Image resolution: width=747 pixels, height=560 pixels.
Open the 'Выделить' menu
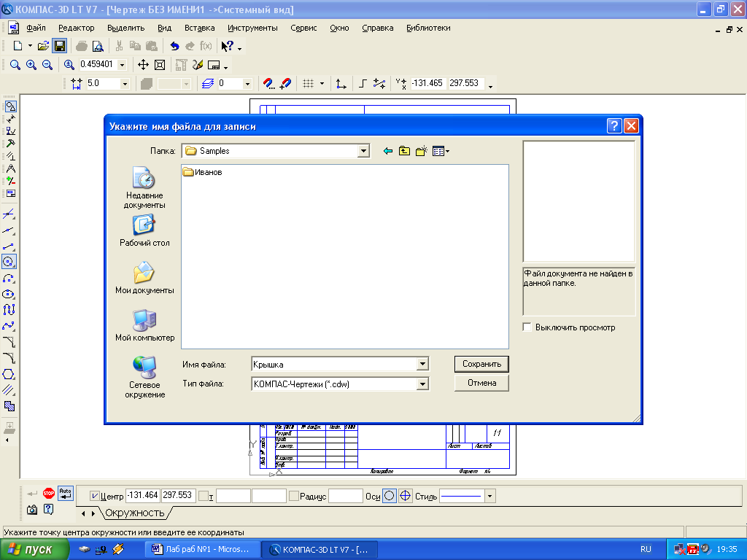125,28
